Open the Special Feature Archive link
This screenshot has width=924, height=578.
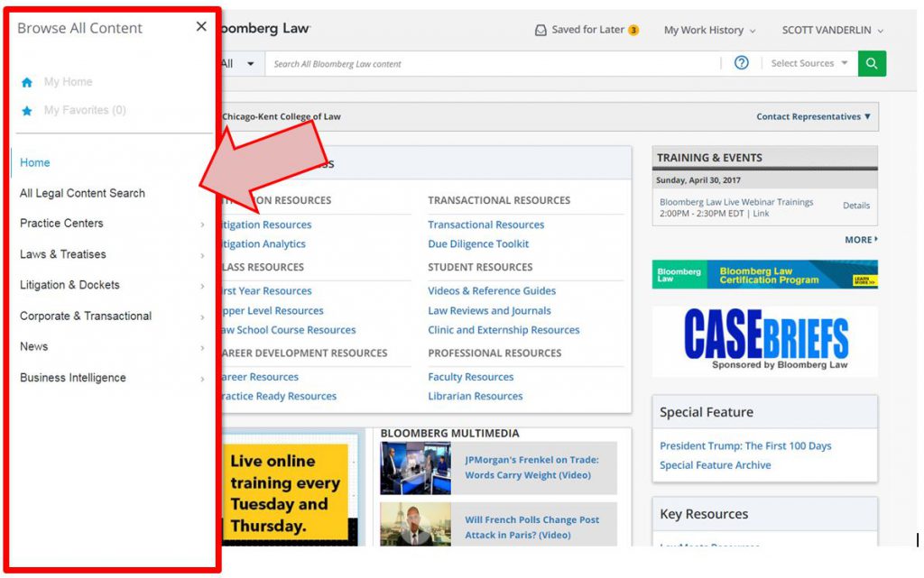point(715,465)
